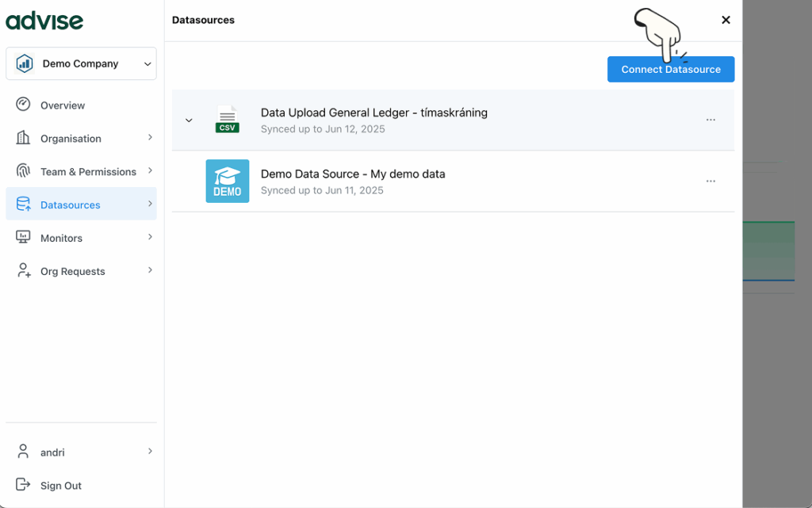Expand the Organisation submenu arrow
812x508 pixels.
pyautogui.click(x=150, y=138)
